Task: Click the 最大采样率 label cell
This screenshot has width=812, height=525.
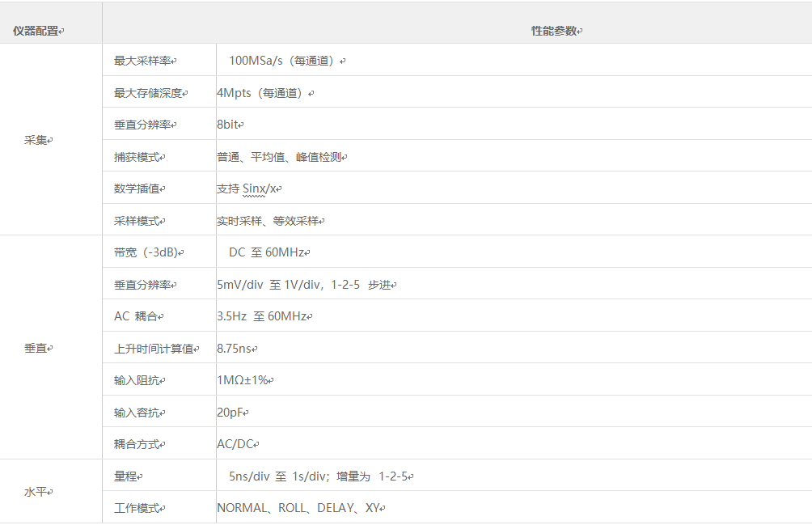Action: coord(143,61)
